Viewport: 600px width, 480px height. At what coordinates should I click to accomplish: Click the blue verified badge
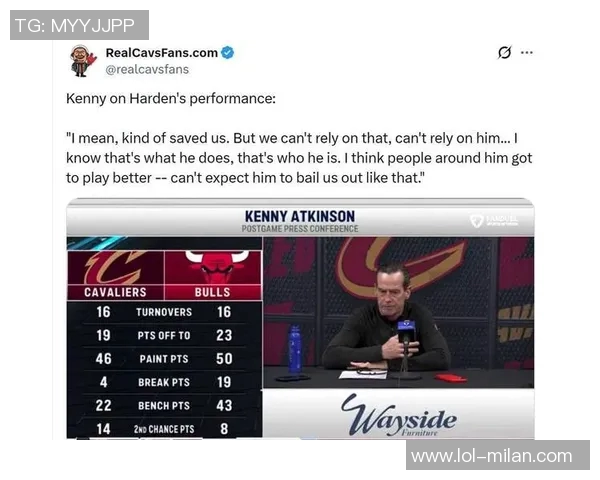point(228,53)
